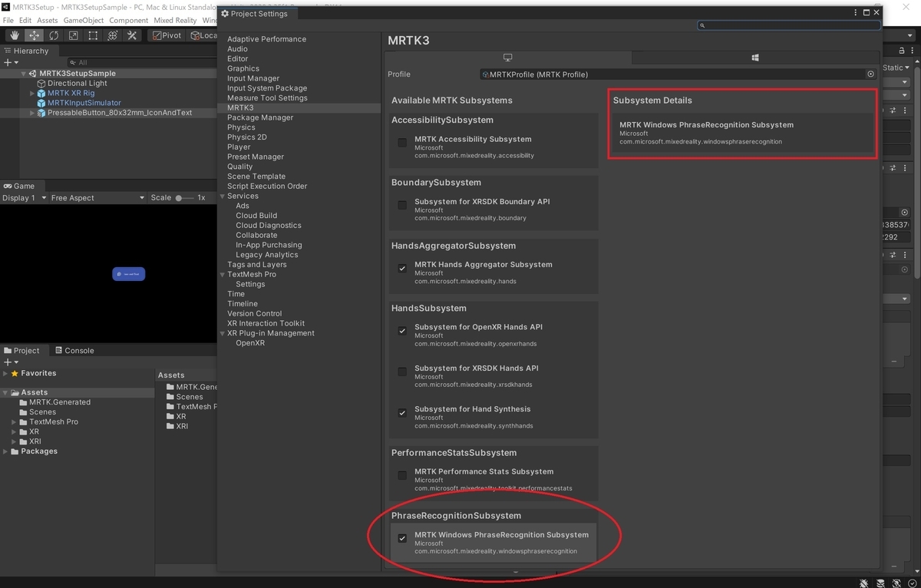The width and height of the screenshot is (921, 588).
Task: Open object picker for MRTKProfile field
Action: pos(870,74)
